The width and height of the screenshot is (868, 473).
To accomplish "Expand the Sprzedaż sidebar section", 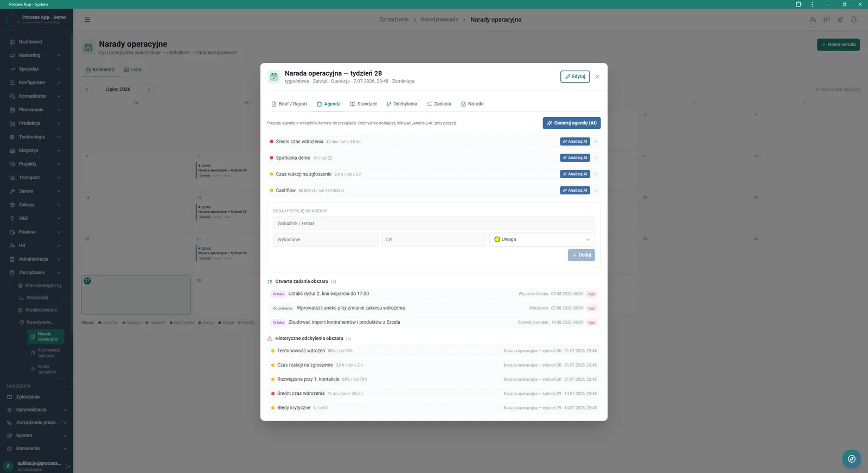I will 36,69.
